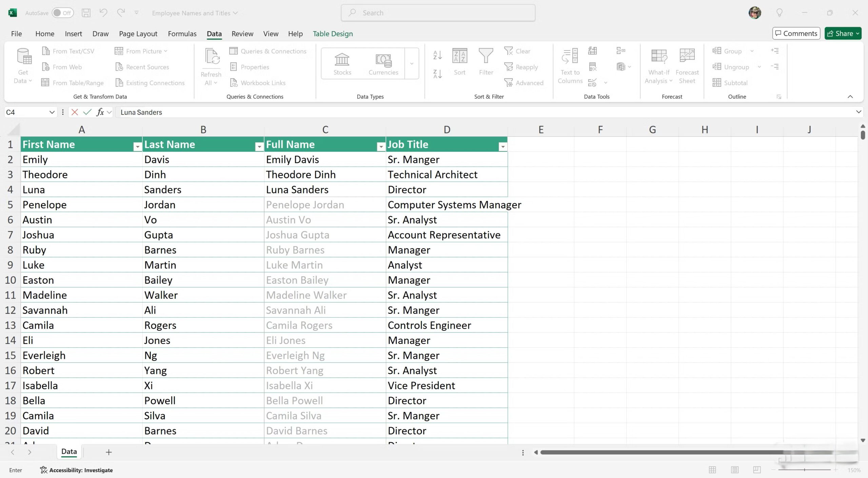
Task: Open the Formulas ribbon tab
Action: point(182,34)
